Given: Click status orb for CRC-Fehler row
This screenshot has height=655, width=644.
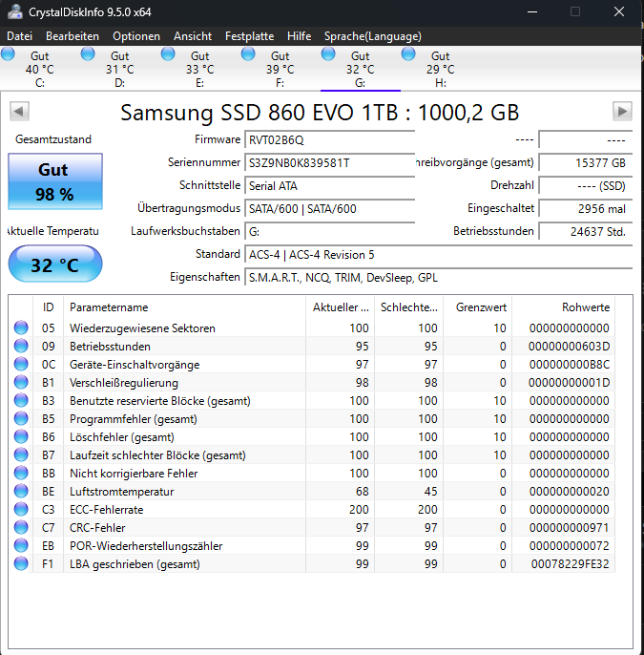Looking at the screenshot, I should coord(21,528).
